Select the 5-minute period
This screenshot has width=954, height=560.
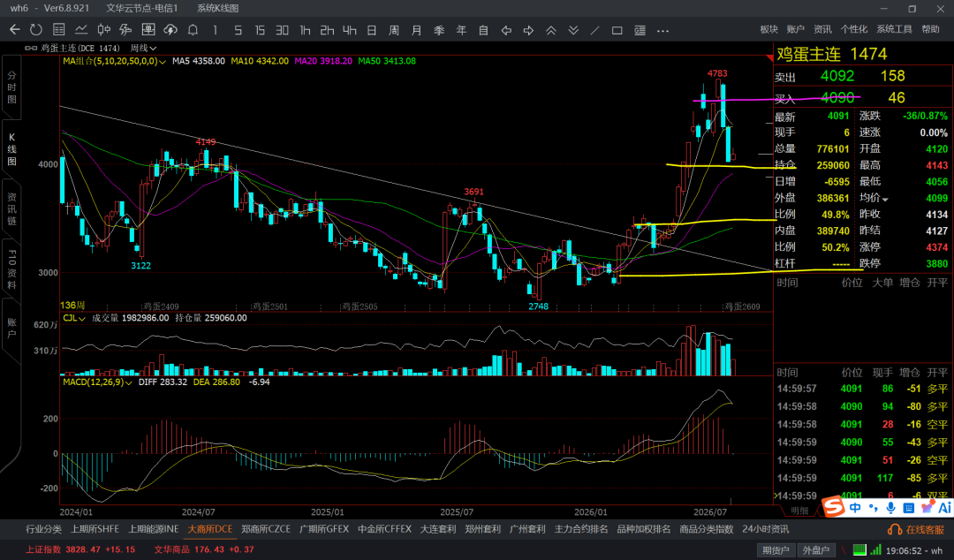point(238,30)
